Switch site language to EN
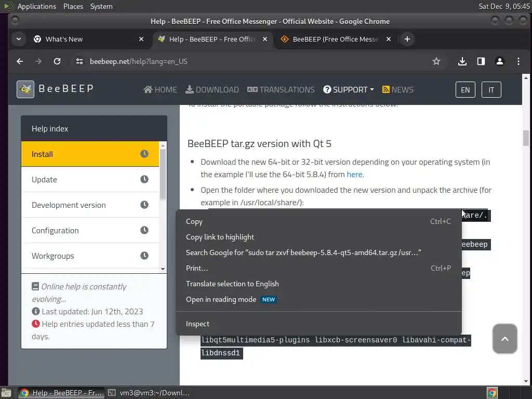Viewport: 532px width, 399px height. [465, 90]
